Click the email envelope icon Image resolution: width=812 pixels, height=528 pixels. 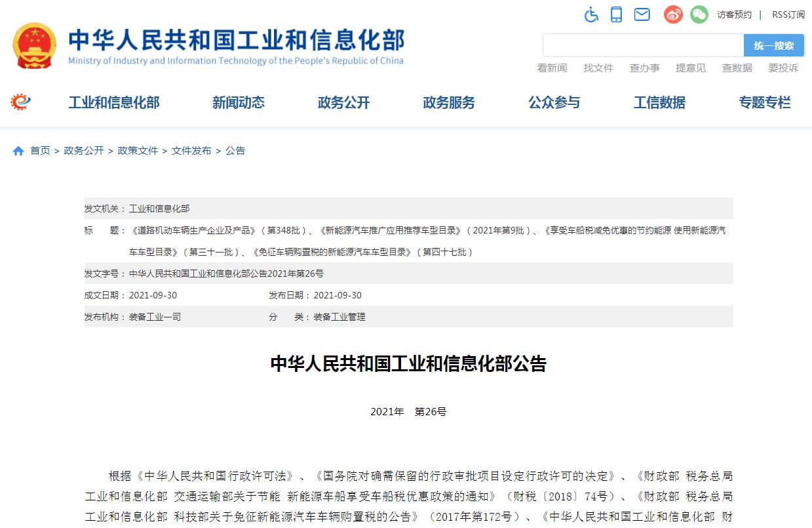click(642, 14)
